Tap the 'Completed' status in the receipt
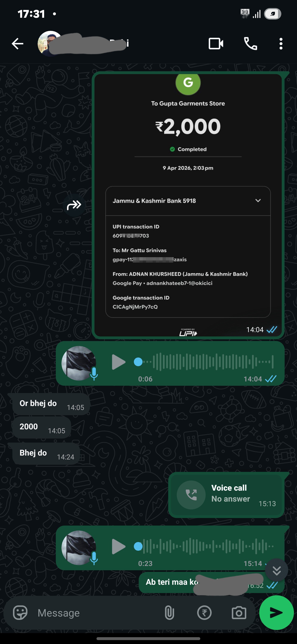 click(x=188, y=149)
